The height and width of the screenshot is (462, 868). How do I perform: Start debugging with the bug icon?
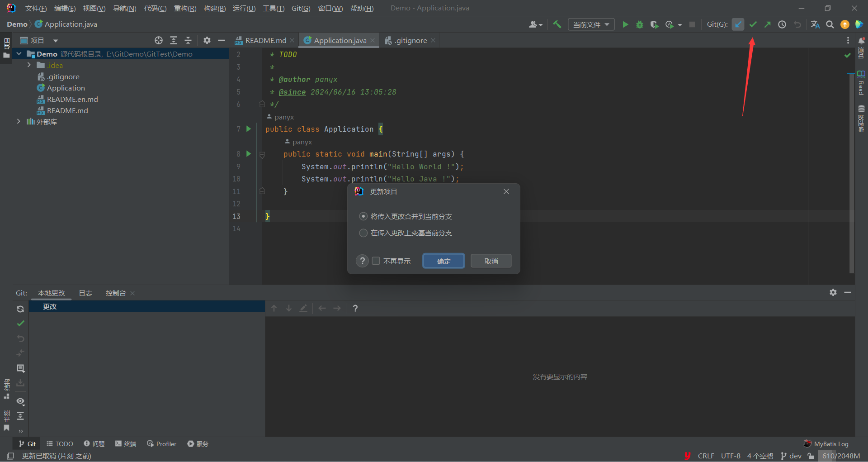pyautogui.click(x=640, y=24)
